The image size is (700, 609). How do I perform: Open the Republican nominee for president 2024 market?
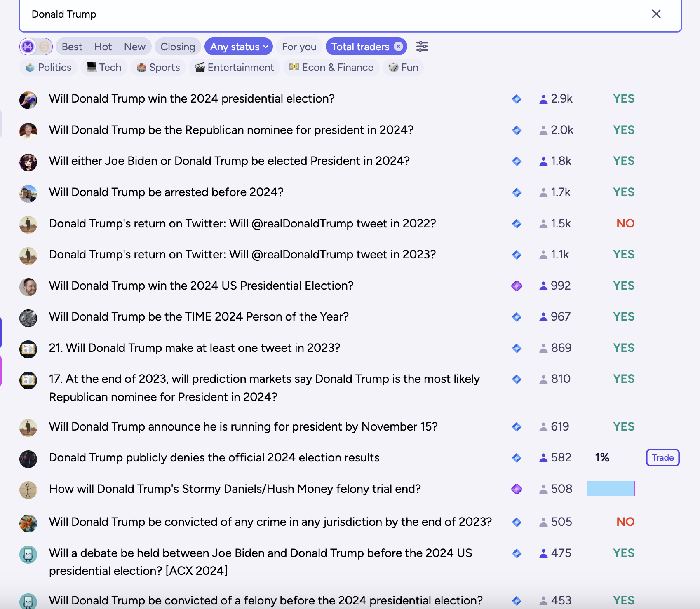point(231,130)
